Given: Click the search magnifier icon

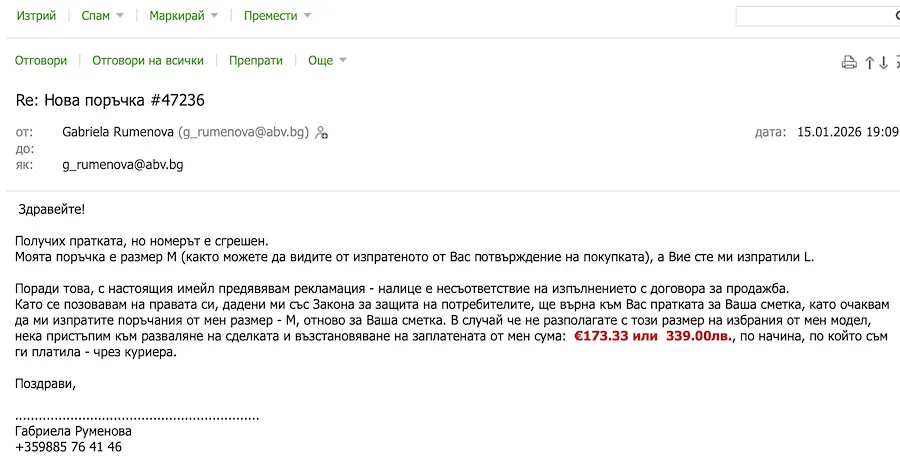Looking at the screenshot, I should (x=897, y=16).
